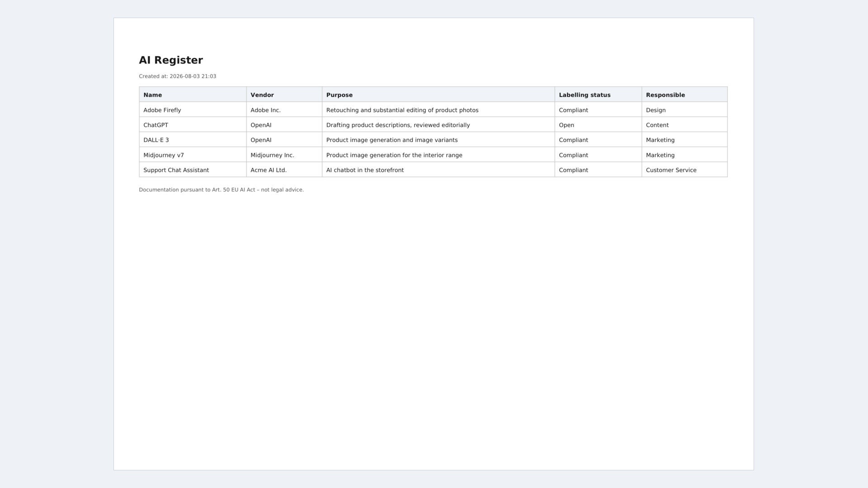Viewport: 868px width, 488px height.
Task: Click the Adobe Inc. vendor cell
Action: click(284, 110)
